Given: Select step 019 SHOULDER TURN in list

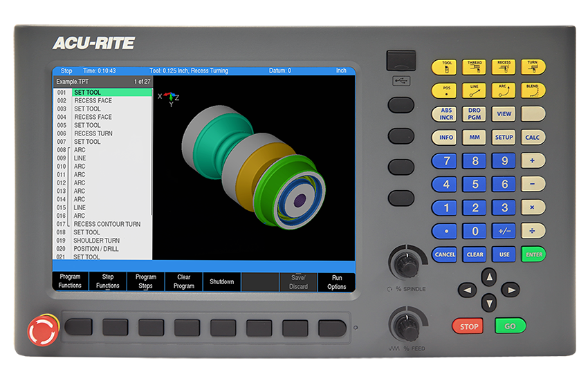Looking at the screenshot, I should 97,241.
